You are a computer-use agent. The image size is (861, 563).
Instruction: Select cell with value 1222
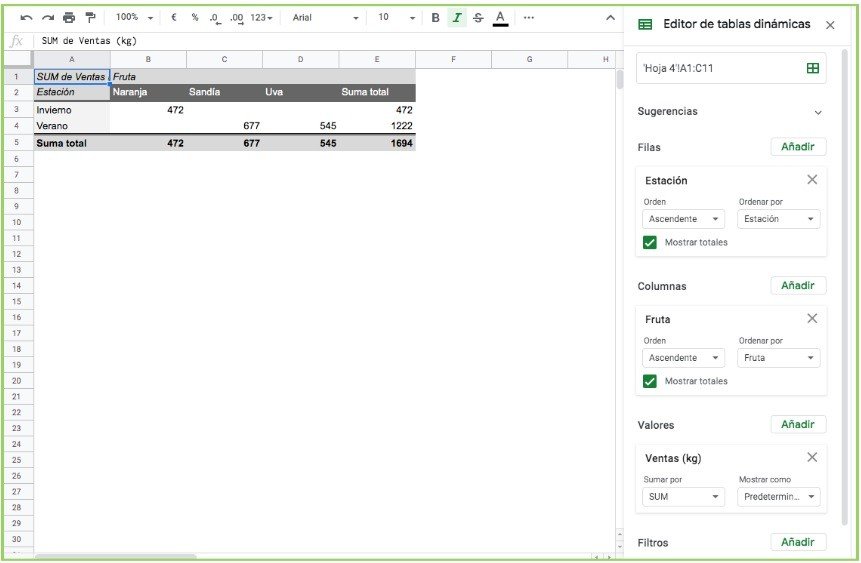pyautogui.click(x=377, y=126)
